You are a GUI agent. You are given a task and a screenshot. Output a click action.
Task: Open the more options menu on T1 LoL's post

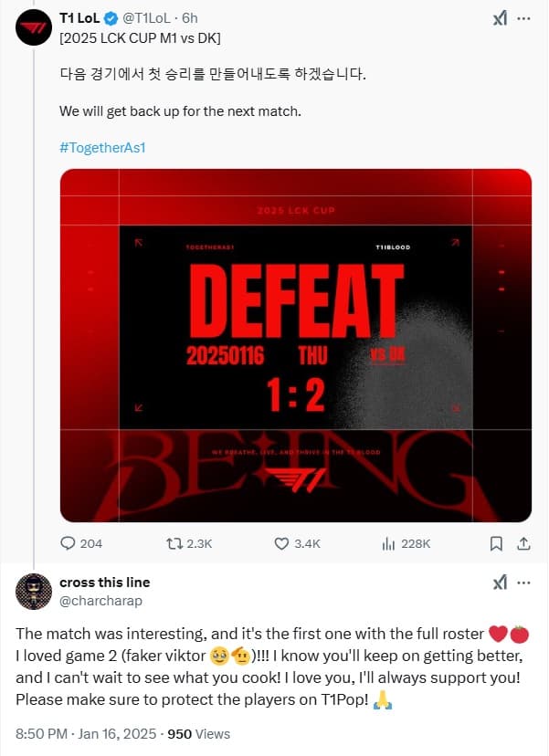click(523, 18)
